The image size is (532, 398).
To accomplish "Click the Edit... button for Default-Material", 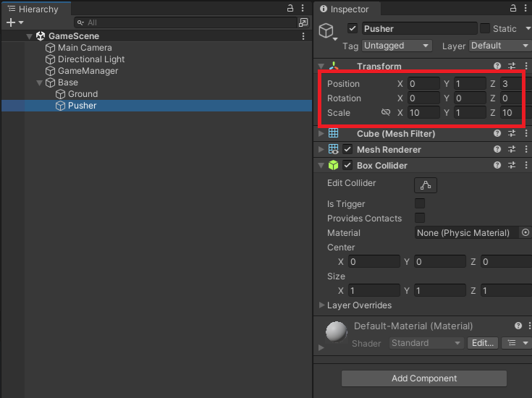I will coord(483,343).
